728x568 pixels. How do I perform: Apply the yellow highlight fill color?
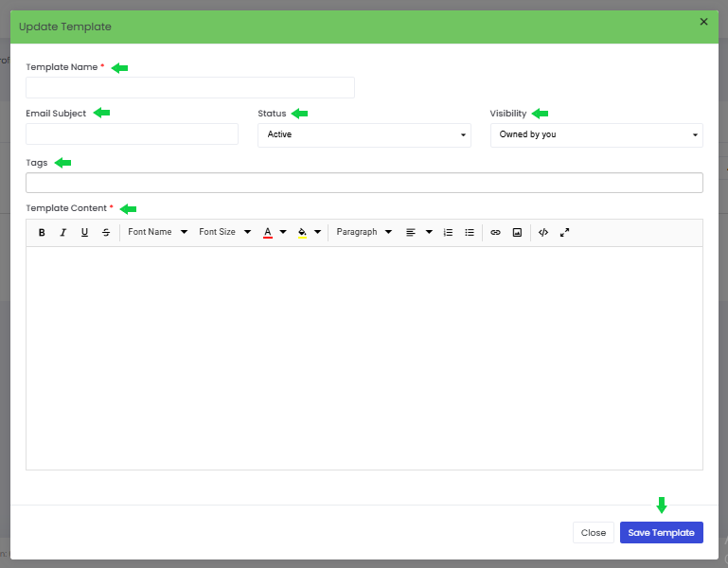[302, 232]
